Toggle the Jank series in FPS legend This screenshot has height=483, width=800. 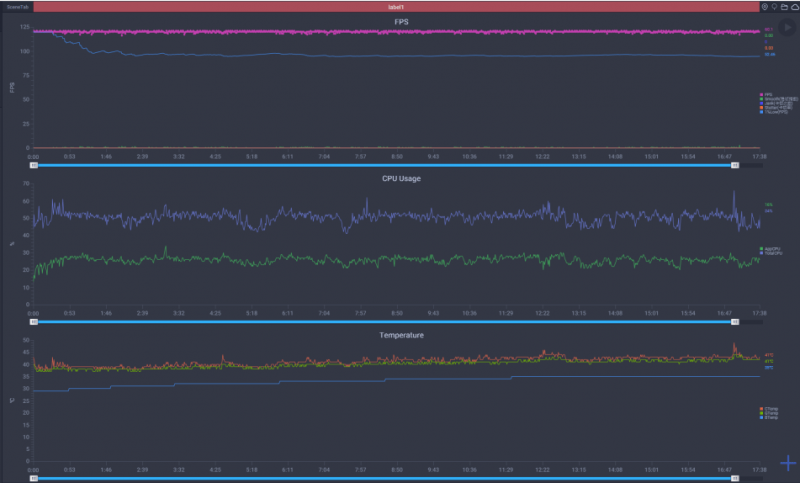(770, 102)
